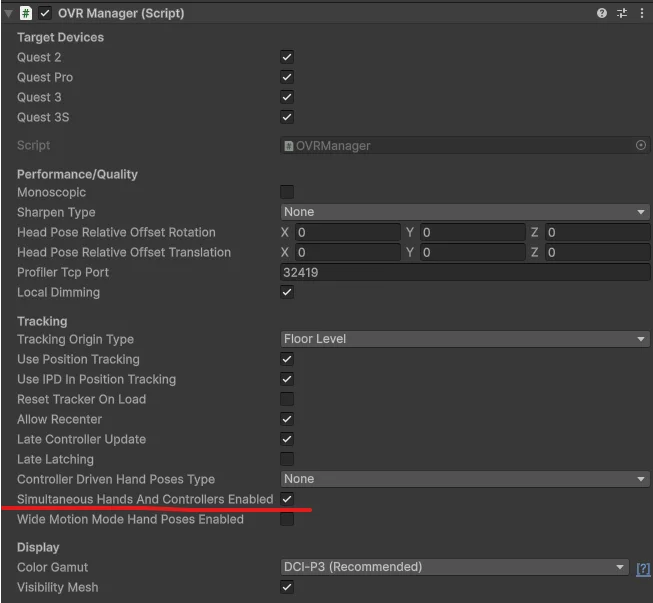Click the C# script icon beside OVR Manager
Image resolution: width=653 pixels, height=603 pixels.
click(x=26, y=13)
